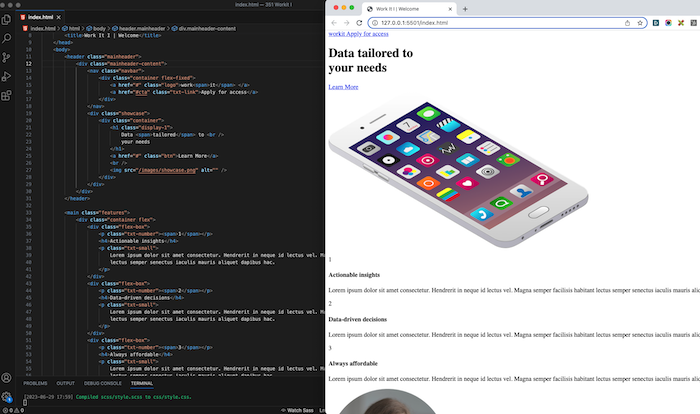Click the Actionable insights heading

[354, 275]
